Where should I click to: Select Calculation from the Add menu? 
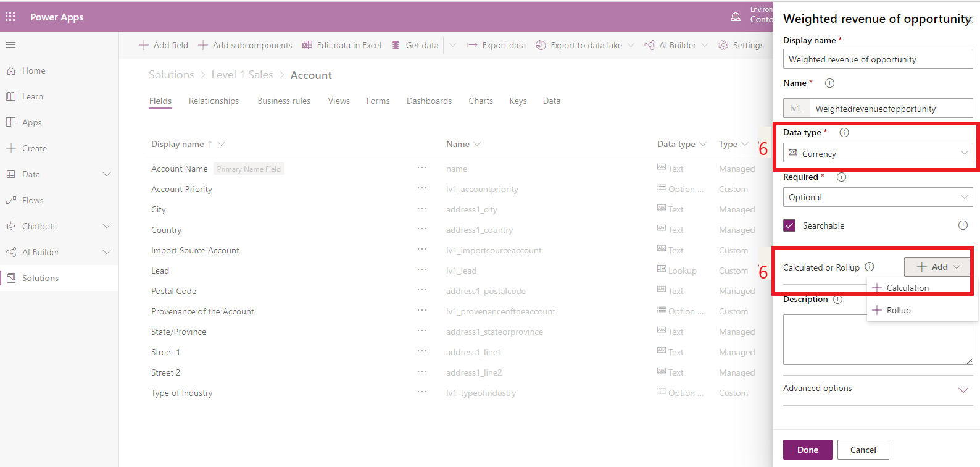[907, 288]
